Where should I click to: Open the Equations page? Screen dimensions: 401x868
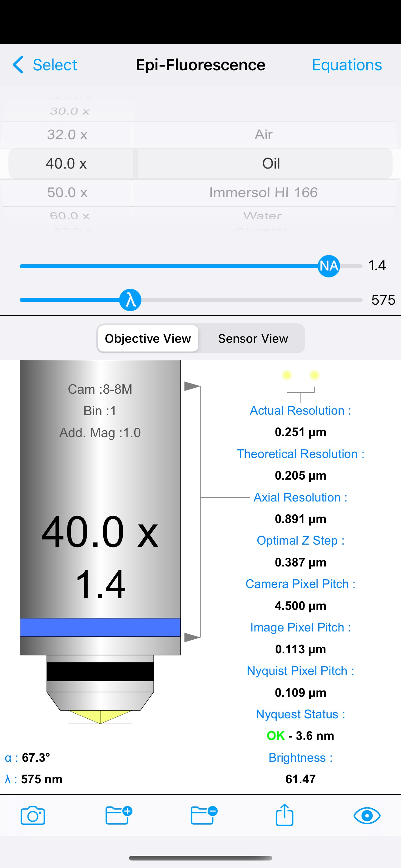click(347, 65)
